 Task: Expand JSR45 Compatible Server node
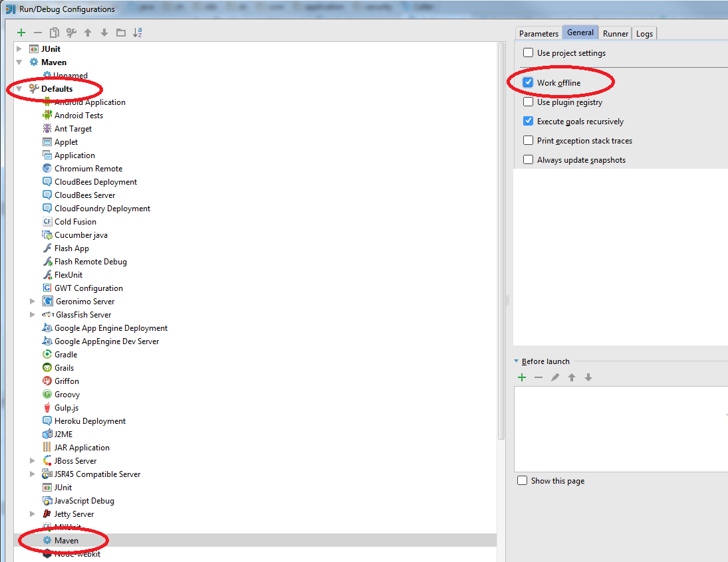[x=32, y=474]
